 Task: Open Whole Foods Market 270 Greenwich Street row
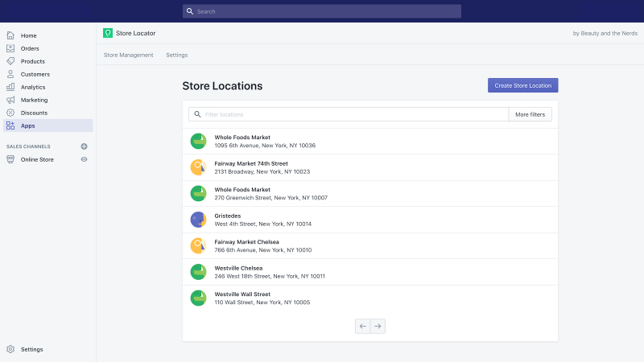tap(370, 193)
